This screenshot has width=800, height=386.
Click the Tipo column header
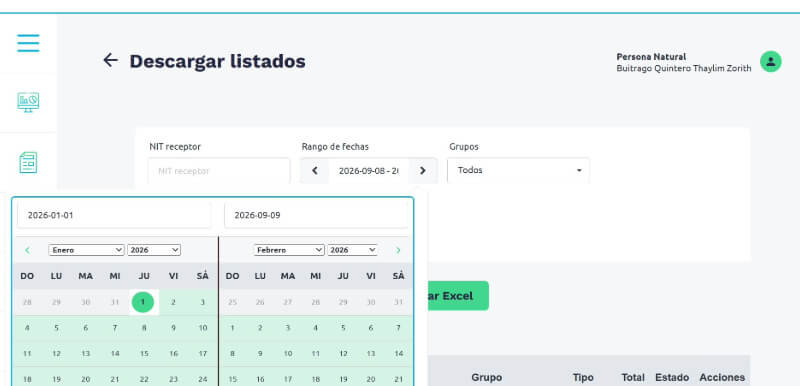point(583,378)
